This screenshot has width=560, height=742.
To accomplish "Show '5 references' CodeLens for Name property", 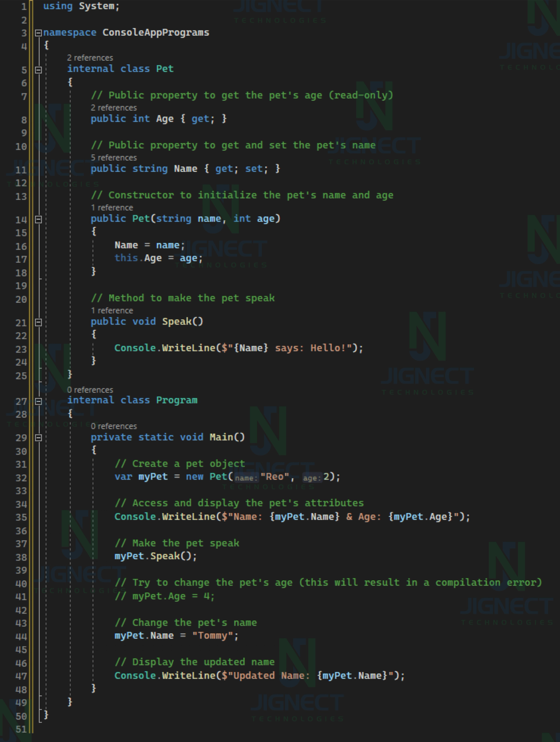I will [x=114, y=158].
